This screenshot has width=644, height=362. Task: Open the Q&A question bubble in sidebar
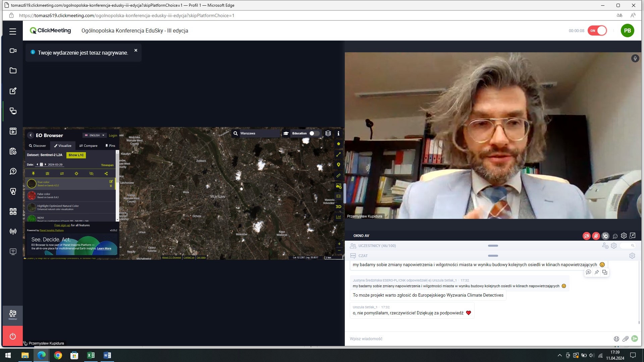(13, 171)
